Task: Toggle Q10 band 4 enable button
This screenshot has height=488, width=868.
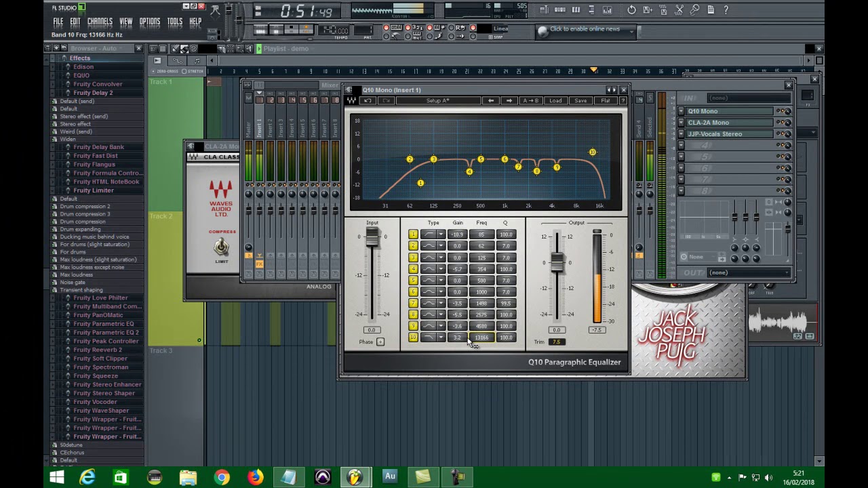Action: [413, 269]
